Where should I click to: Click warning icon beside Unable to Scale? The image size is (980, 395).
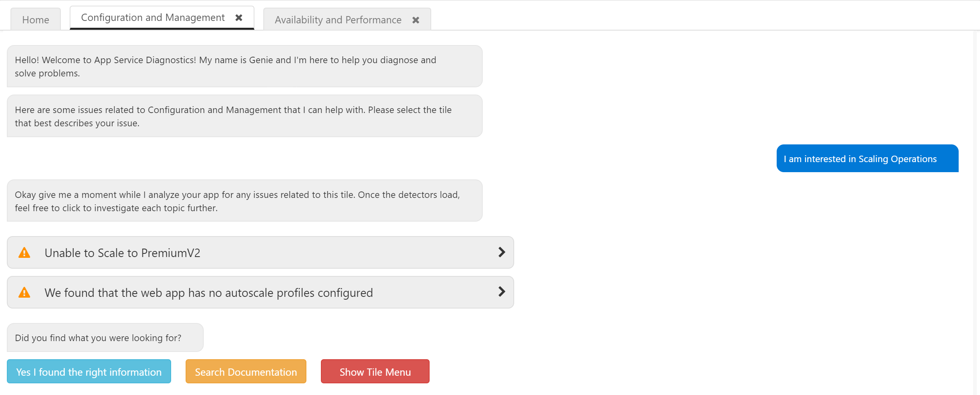[25, 253]
